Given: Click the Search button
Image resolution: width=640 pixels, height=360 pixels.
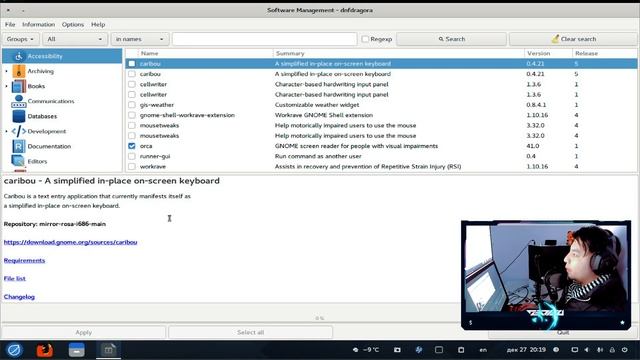Looking at the screenshot, I should pos(451,39).
